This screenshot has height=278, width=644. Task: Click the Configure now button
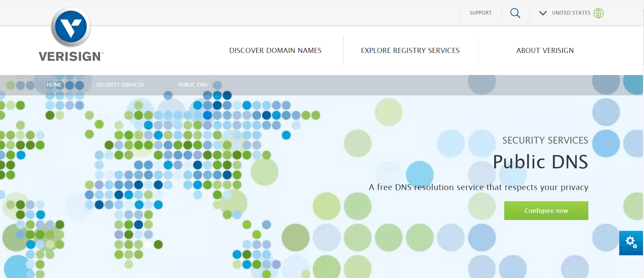[546, 210]
